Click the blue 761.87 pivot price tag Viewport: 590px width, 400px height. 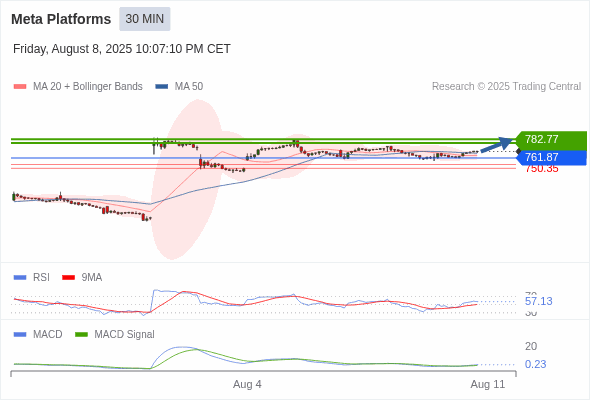point(551,157)
